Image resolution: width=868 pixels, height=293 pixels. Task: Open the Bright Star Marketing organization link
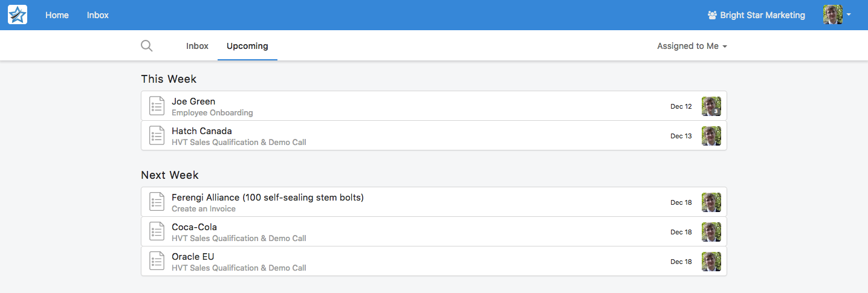coord(762,15)
